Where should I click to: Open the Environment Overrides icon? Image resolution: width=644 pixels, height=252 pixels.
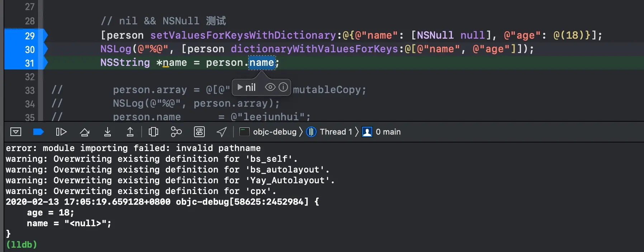coord(199,132)
